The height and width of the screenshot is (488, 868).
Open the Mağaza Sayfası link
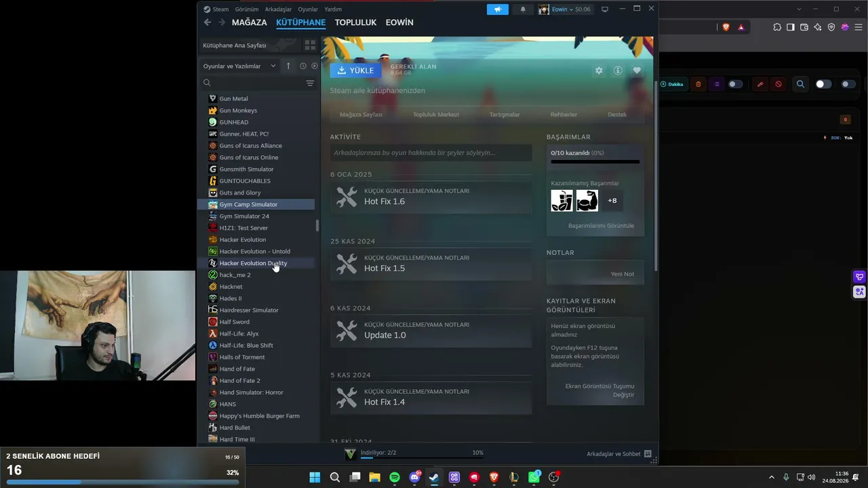click(361, 115)
